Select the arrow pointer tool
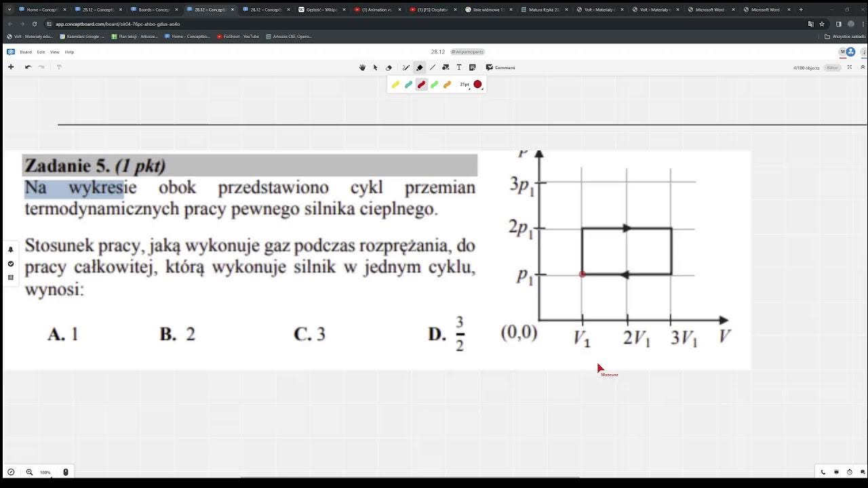Viewport: 868px width, 488px height. point(375,68)
